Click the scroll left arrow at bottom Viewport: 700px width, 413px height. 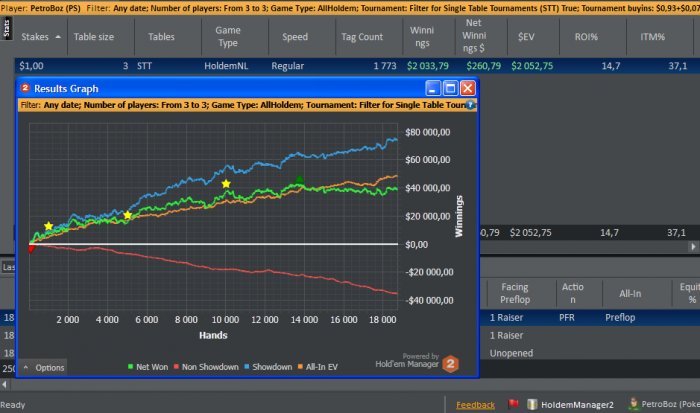click(4, 384)
